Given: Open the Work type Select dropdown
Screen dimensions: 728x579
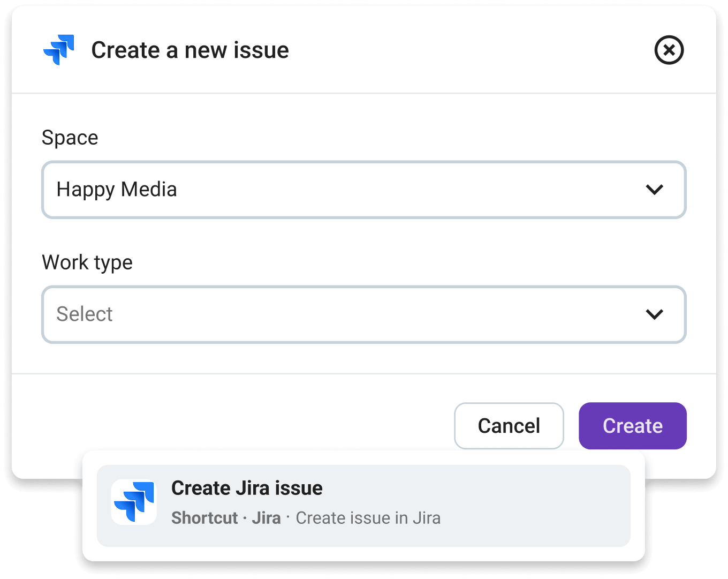Looking at the screenshot, I should (x=364, y=314).
